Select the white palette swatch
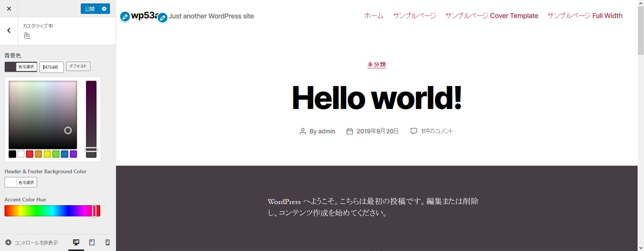Viewport: 644px width, 251px height. pos(21,154)
